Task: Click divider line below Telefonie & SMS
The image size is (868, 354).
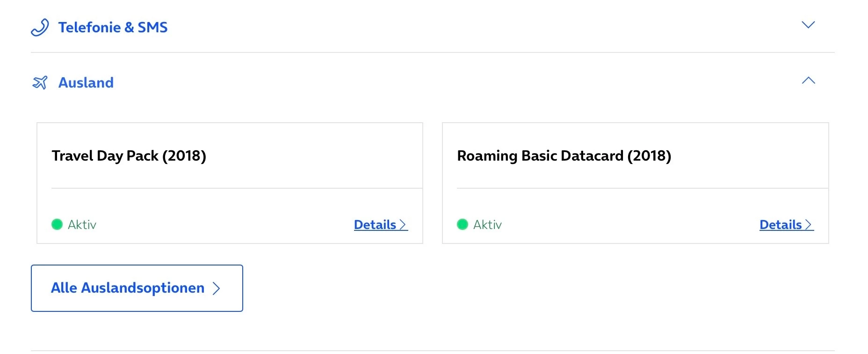Action: point(433,52)
